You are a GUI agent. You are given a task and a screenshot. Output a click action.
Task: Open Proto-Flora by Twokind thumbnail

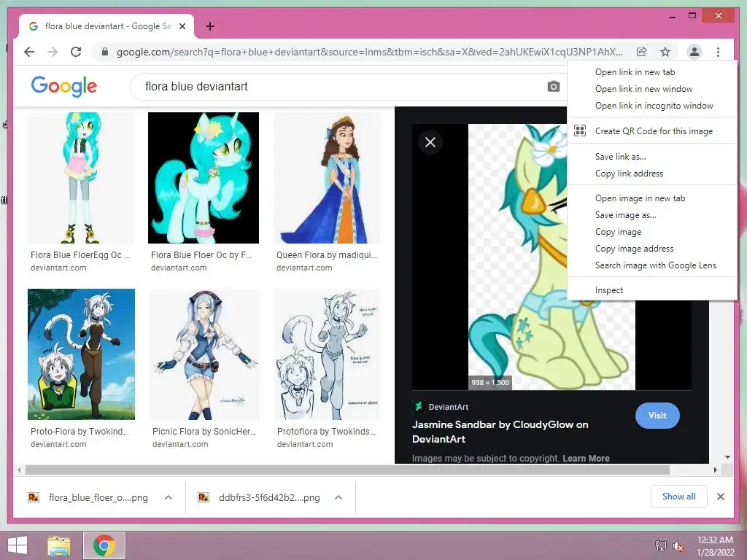[x=81, y=354]
